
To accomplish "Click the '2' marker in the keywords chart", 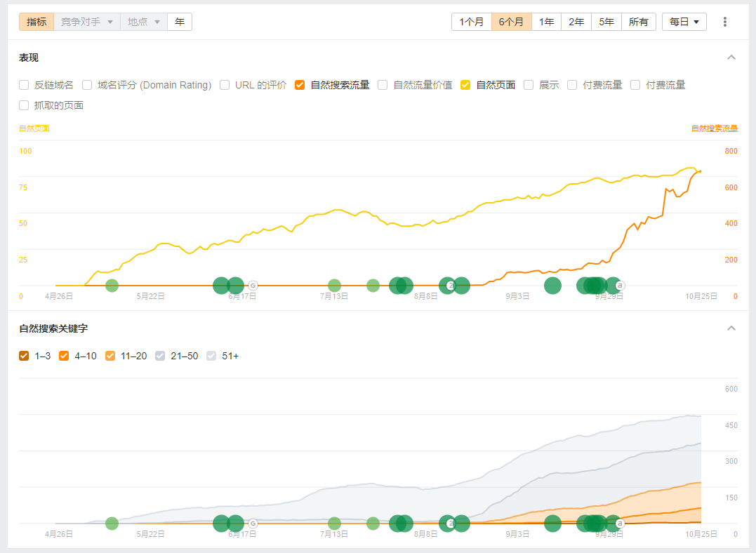I will point(451,524).
